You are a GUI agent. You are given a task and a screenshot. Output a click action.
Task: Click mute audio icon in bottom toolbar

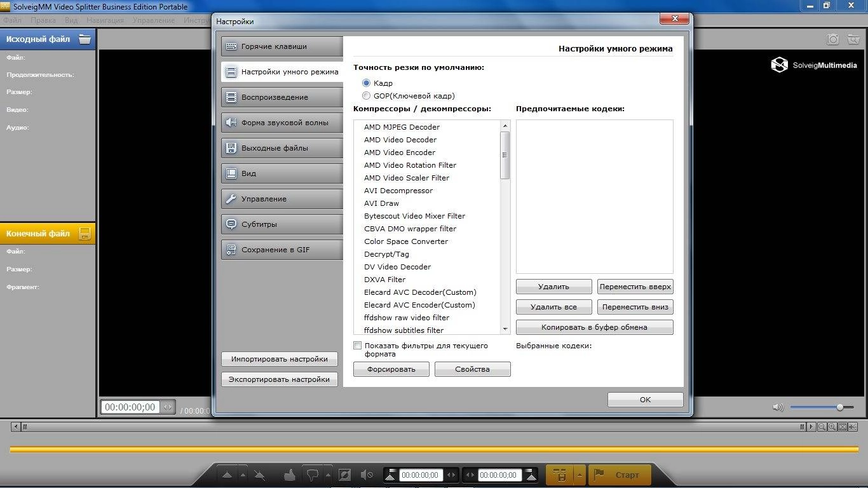coord(367,475)
